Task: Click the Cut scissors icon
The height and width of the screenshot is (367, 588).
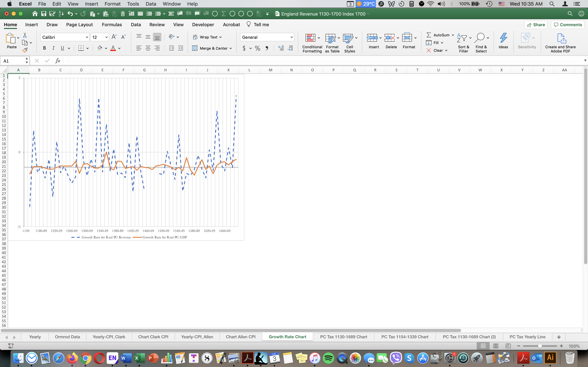Action: pyautogui.click(x=25, y=35)
